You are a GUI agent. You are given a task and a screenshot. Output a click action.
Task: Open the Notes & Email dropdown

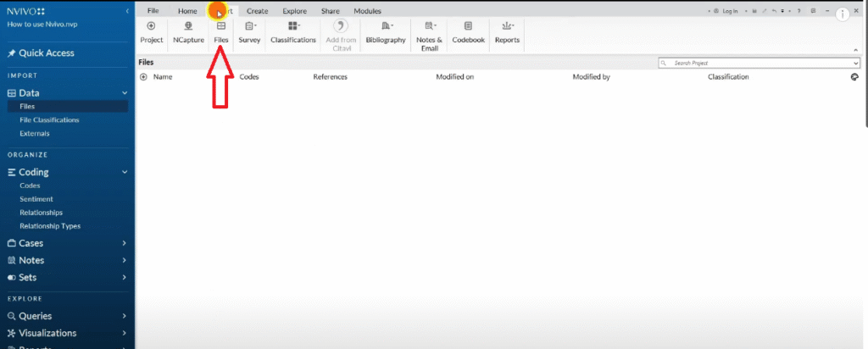pos(430,36)
